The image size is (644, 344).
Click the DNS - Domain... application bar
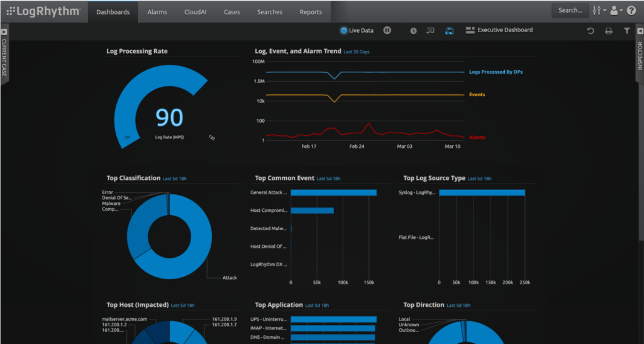tap(333, 338)
